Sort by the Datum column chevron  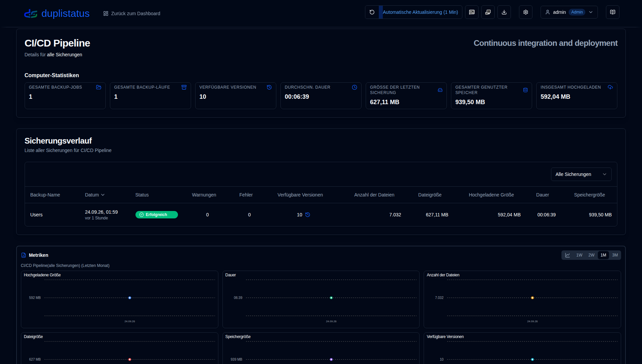(x=103, y=195)
